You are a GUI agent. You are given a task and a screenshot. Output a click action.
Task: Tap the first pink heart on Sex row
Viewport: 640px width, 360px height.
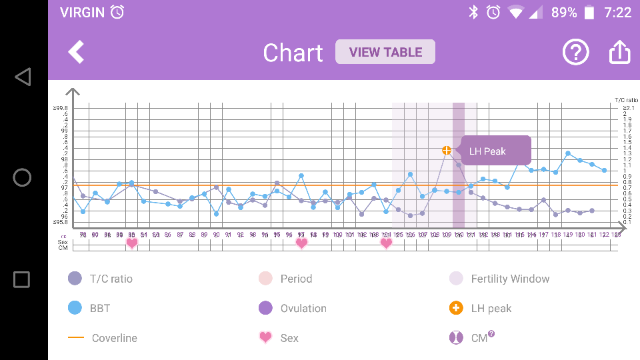(131, 244)
